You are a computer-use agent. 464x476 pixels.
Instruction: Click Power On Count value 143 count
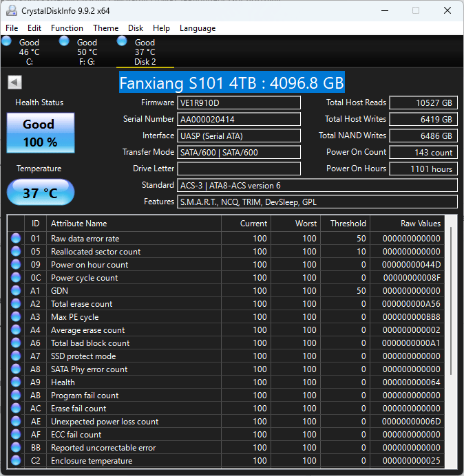coord(423,152)
